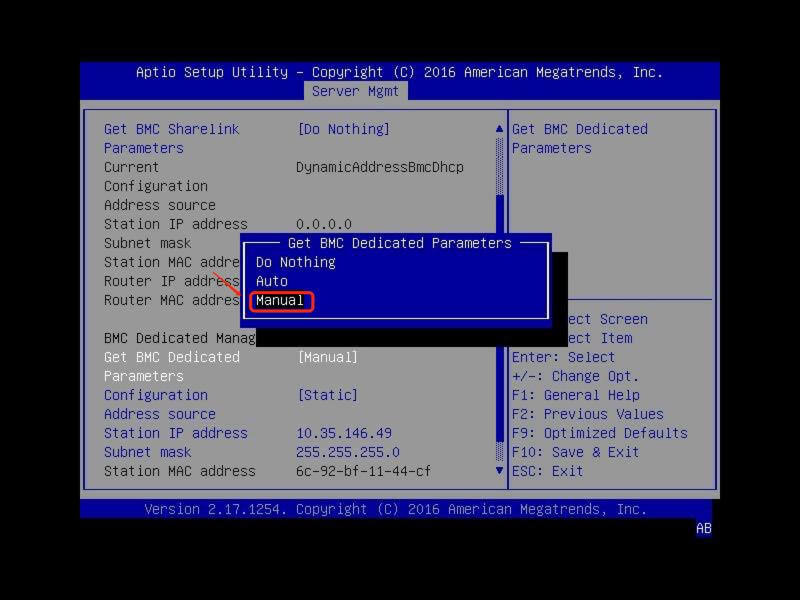
Task: Select the Manual option in popup
Action: (x=280, y=301)
